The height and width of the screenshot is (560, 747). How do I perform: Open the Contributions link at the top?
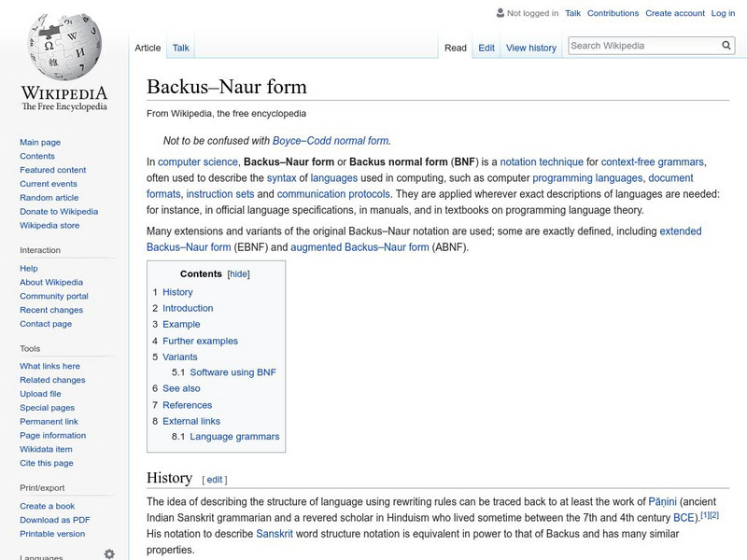[614, 13]
